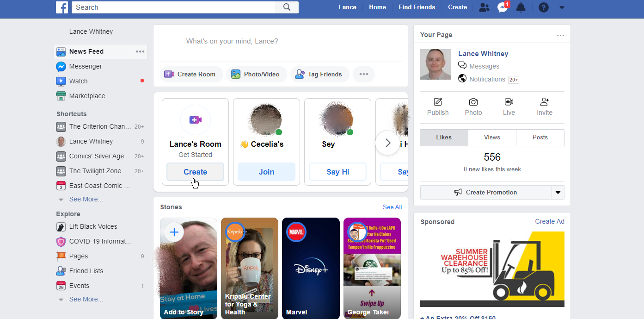Open The Criterion Chan... group shortcut

(x=101, y=126)
